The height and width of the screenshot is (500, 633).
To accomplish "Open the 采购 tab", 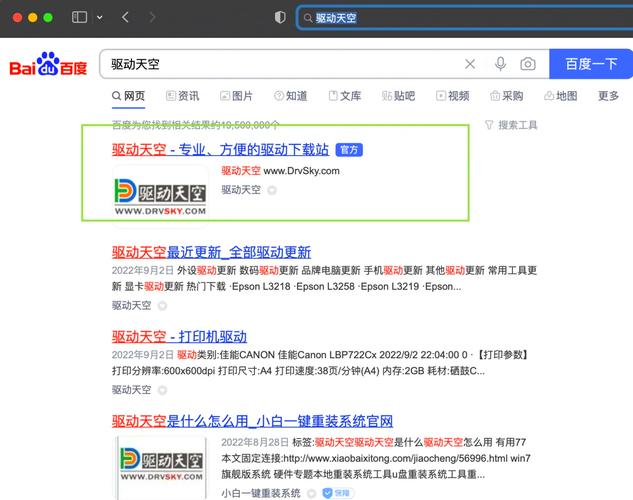I will point(507,96).
